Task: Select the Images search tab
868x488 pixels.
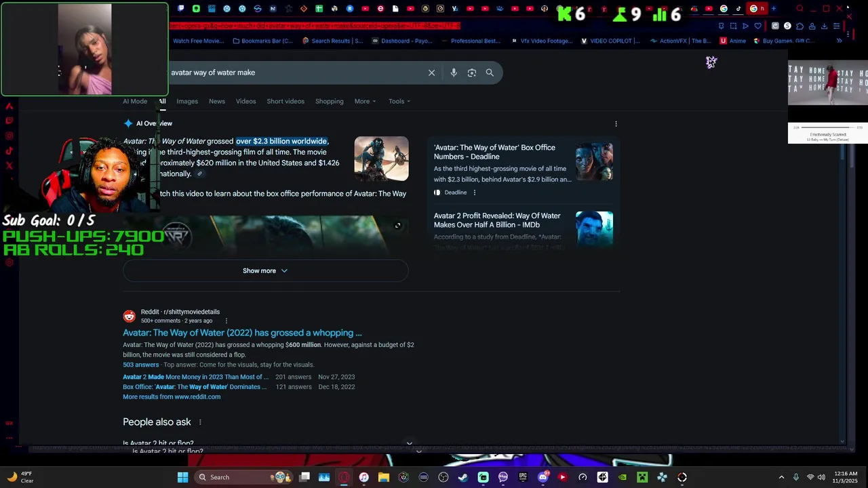Action: click(x=187, y=102)
